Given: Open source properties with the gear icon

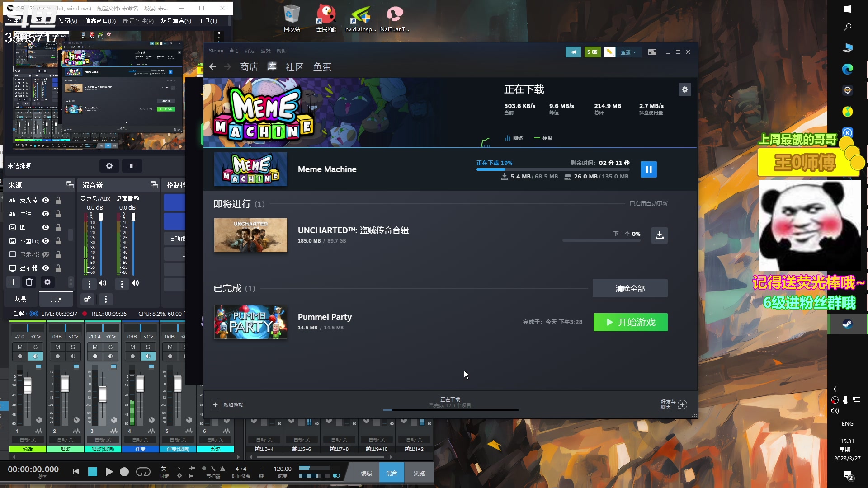Looking at the screenshot, I should coord(47,282).
